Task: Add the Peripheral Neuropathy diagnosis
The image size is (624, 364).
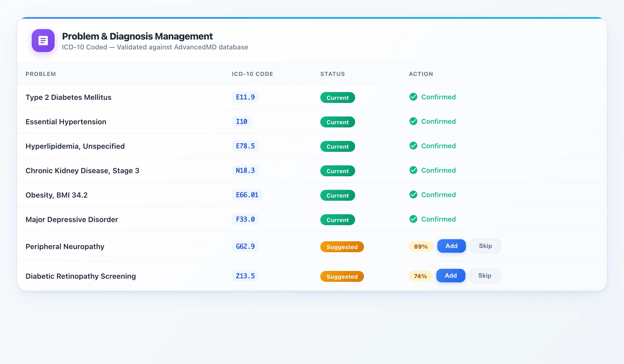Action: click(x=451, y=246)
